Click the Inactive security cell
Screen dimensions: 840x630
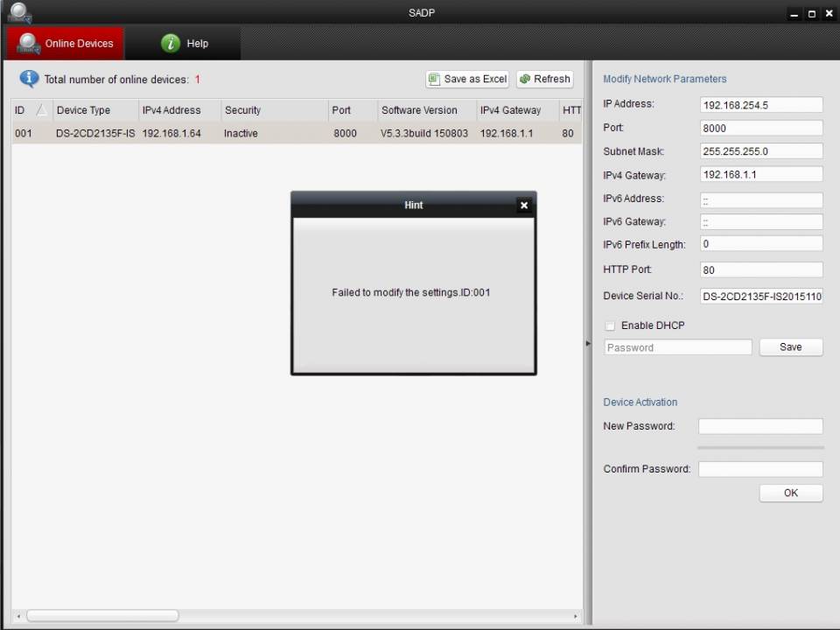pyautogui.click(x=241, y=133)
